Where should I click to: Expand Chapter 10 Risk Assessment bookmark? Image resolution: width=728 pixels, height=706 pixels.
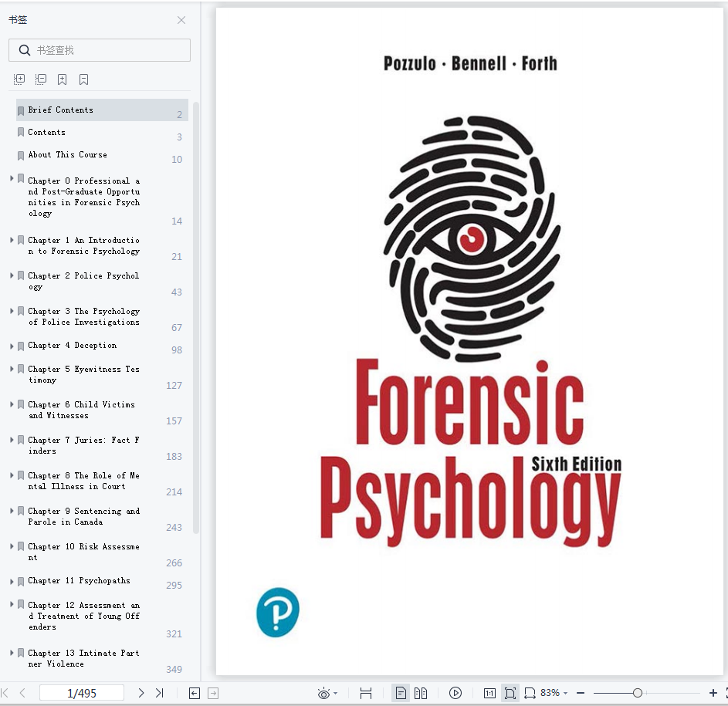click(x=12, y=546)
